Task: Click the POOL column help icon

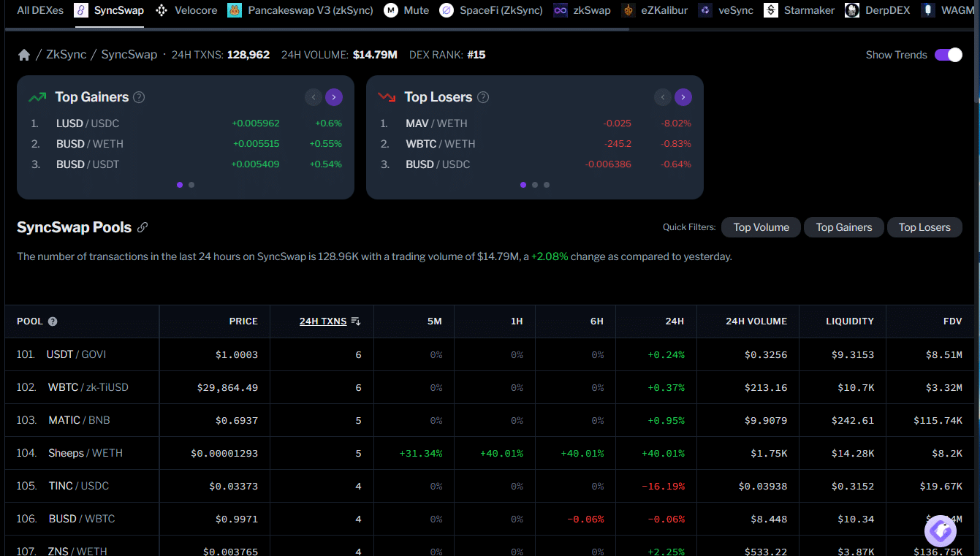Action: (x=53, y=321)
